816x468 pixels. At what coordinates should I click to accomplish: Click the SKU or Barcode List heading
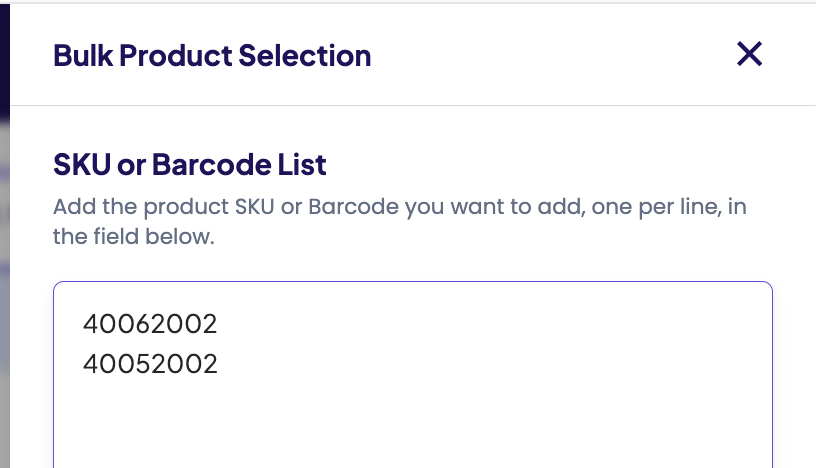pos(190,164)
